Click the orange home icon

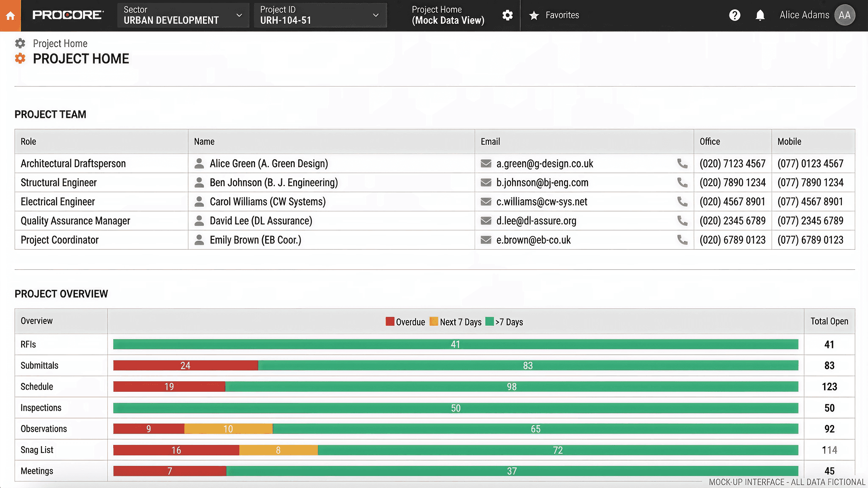pos(10,15)
